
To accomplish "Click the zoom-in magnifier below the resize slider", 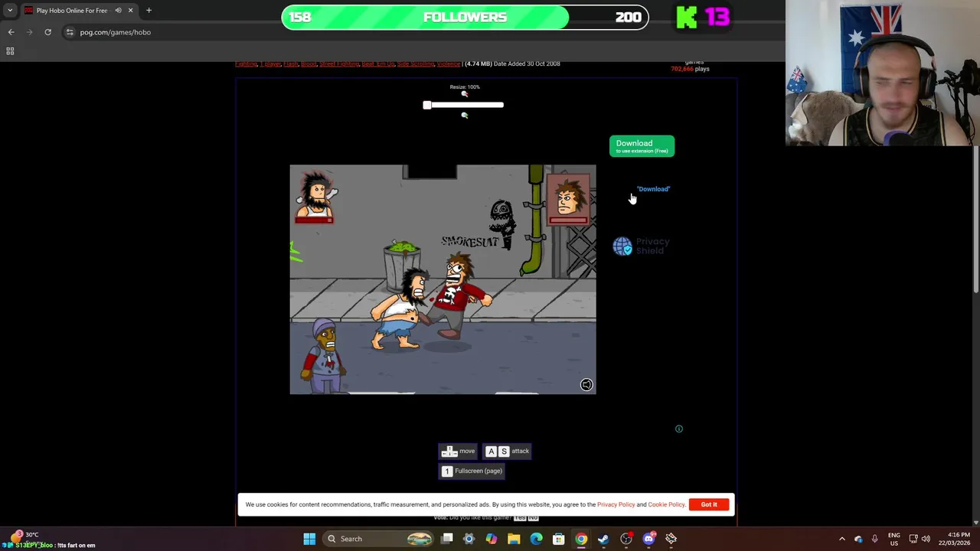I will (x=464, y=116).
